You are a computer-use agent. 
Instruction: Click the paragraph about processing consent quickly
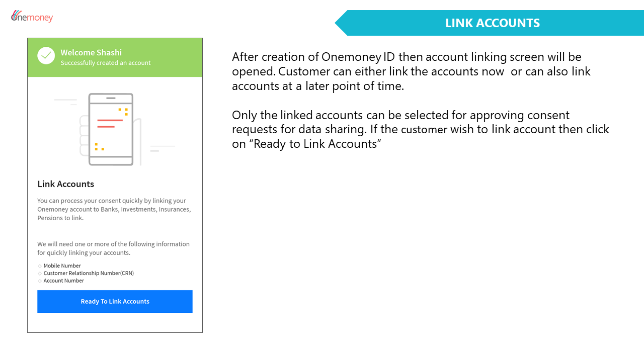[114, 209]
